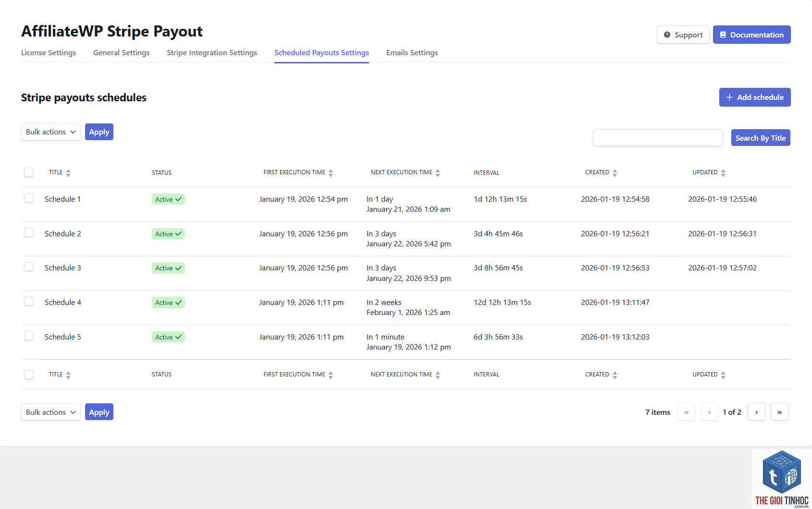Open the Schedule 1 title

point(63,199)
